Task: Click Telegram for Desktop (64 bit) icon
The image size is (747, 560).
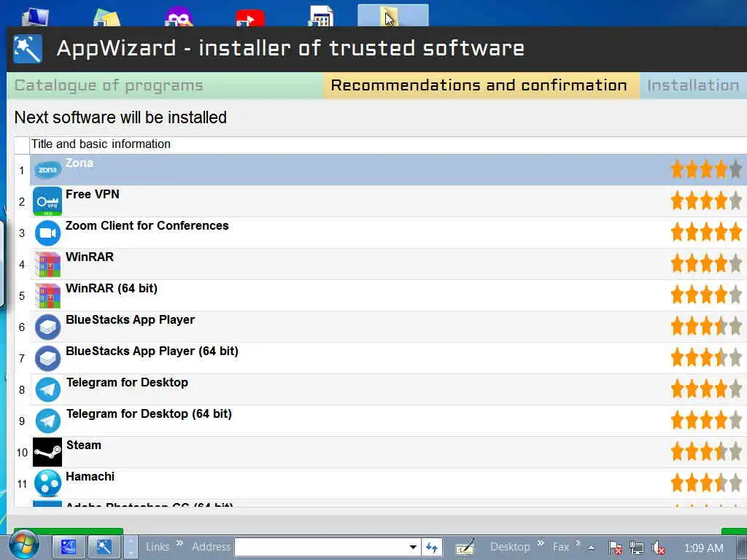Action: point(47,421)
